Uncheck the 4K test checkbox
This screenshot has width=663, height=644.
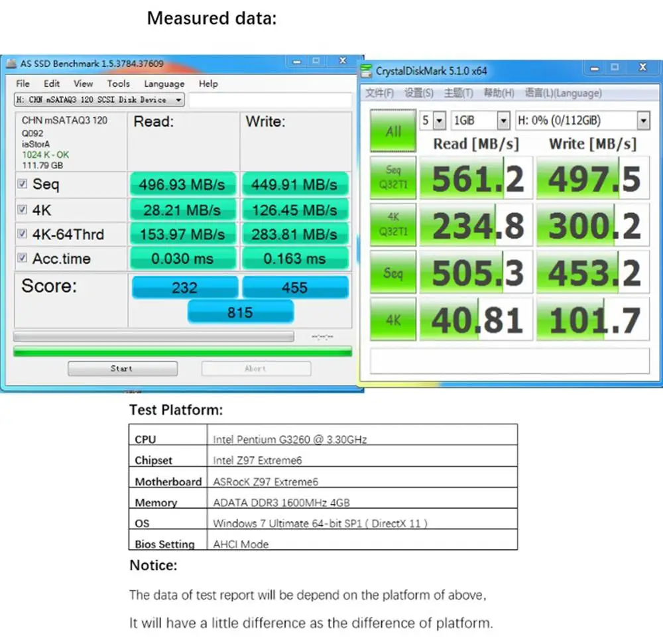click(x=23, y=210)
